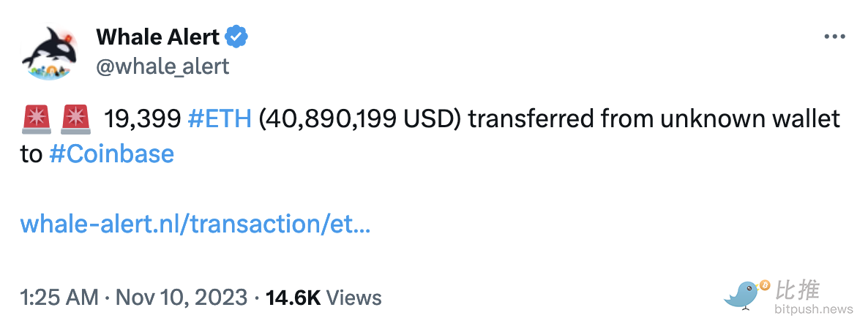
Task: Click the second red siren emoji
Action: tap(75, 118)
